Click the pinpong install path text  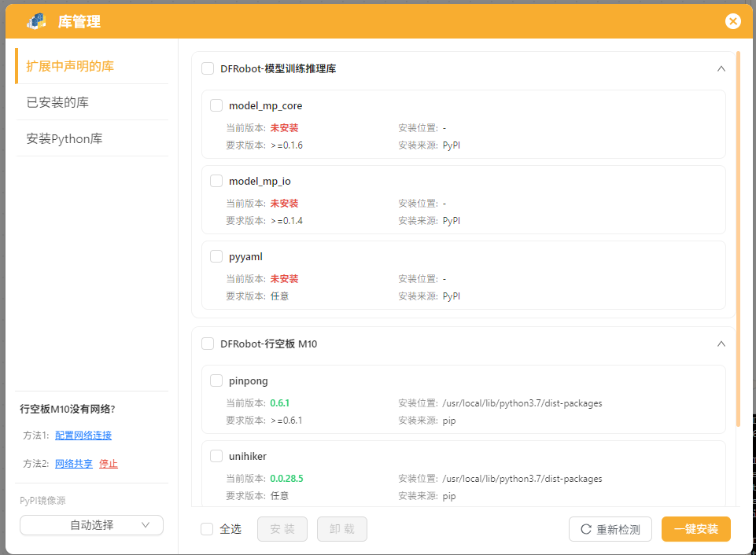[522, 403]
